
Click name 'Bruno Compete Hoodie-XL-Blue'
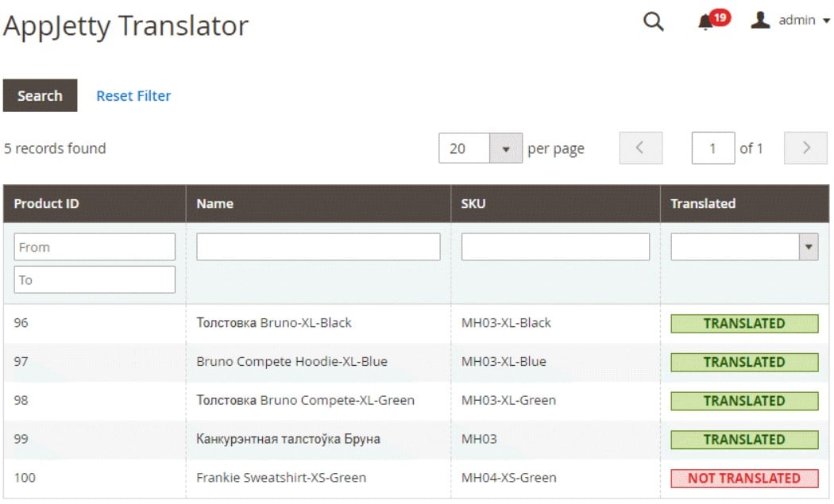click(x=292, y=361)
